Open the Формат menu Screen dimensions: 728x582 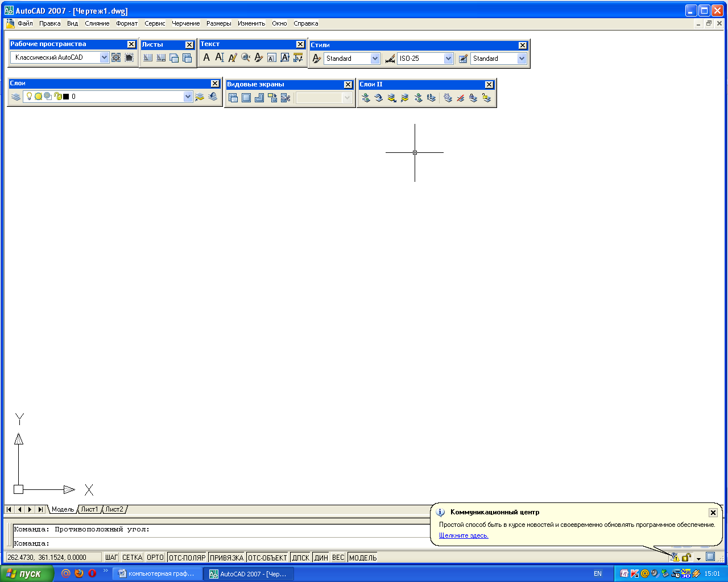click(127, 23)
